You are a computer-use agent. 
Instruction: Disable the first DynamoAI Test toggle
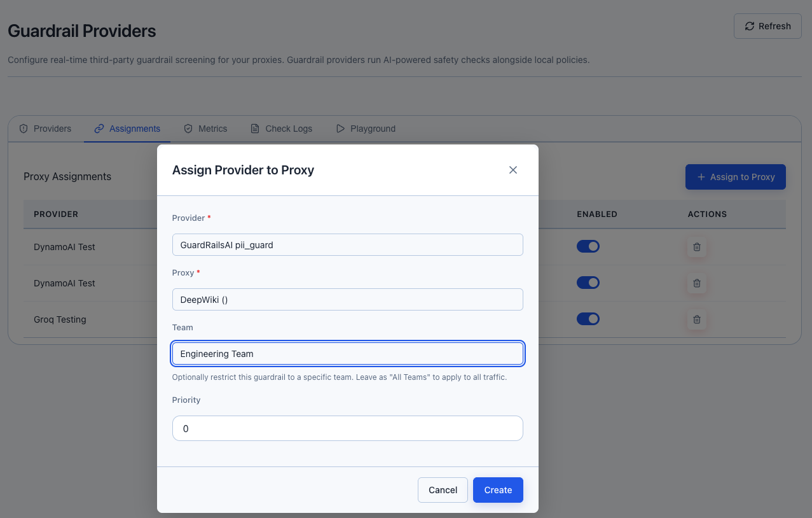pos(588,246)
